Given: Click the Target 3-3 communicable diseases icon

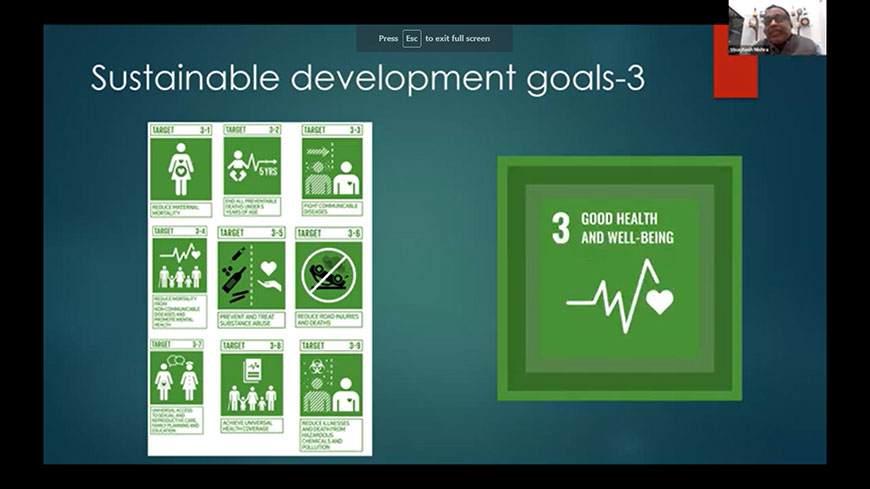Looking at the screenshot, I should 332,168.
